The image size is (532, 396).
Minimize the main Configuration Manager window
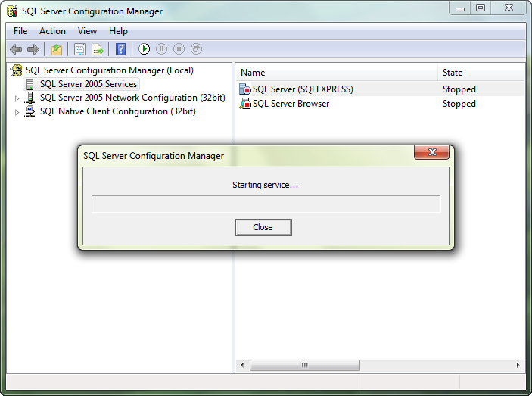[460, 8]
